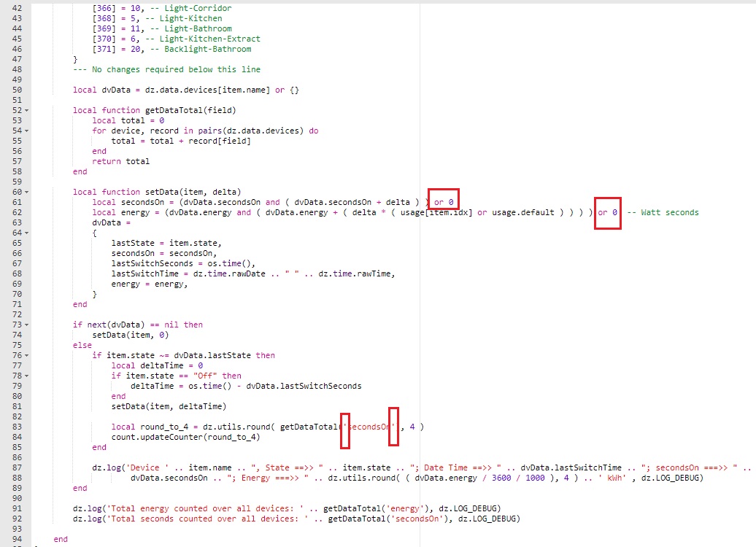Click the "setData(item, 0)" call
The height and width of the screenshot is (547, 756).
[x=130, y=335]
